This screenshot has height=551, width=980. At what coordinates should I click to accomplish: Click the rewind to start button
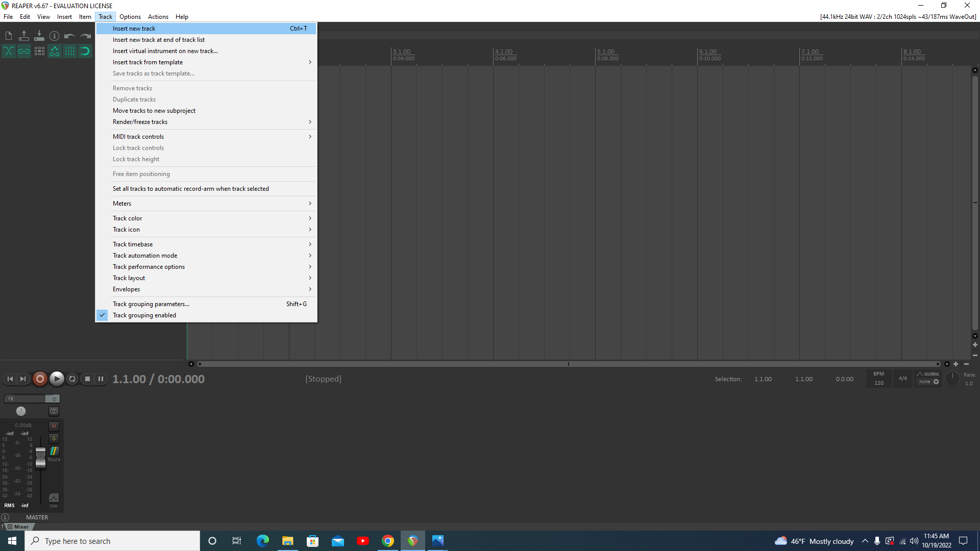coord(9,379)
